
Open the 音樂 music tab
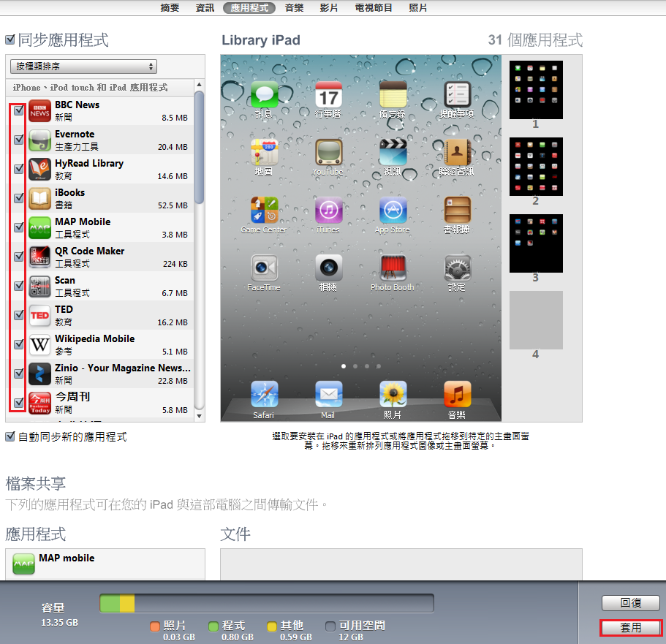[295, 7]
